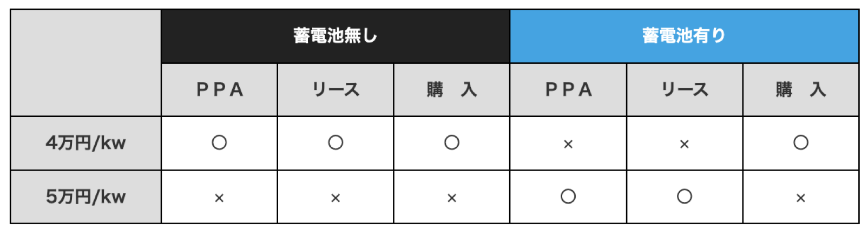
Task: Select リース column under 蓄電池無し
Action: pos(336,90)
